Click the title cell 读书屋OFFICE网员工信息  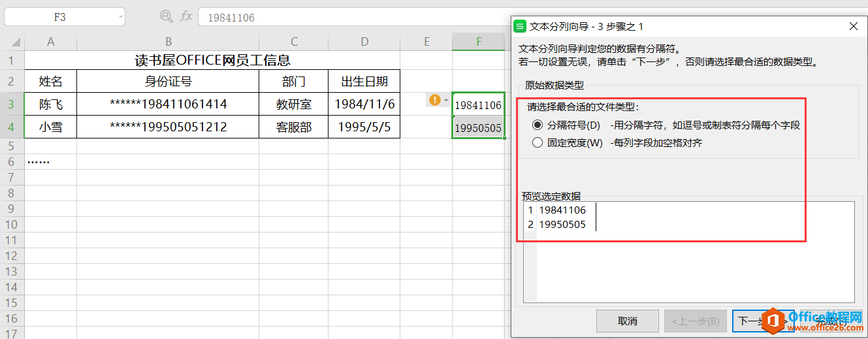click(x=212, y=61)
